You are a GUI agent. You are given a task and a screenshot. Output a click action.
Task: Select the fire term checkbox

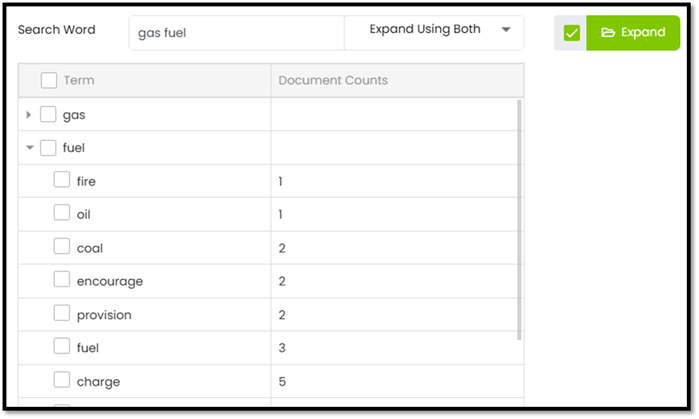point(62,180)
